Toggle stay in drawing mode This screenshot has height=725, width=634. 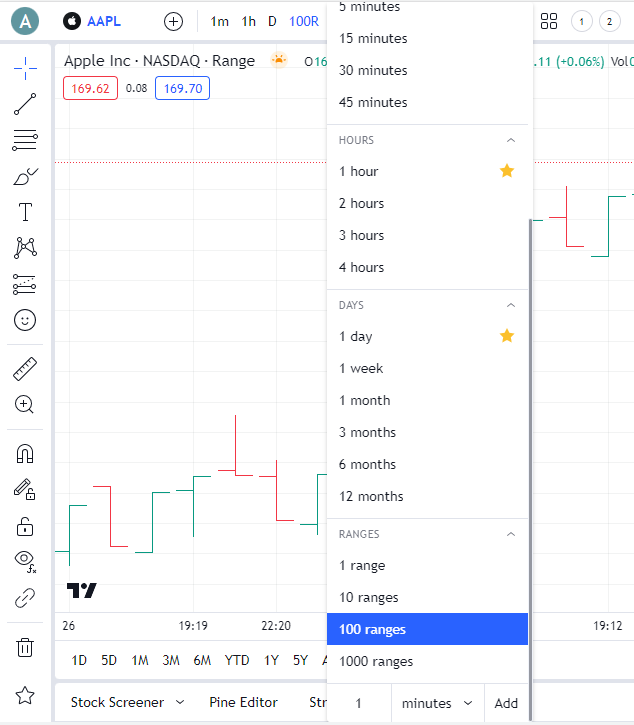click(25, 489)
